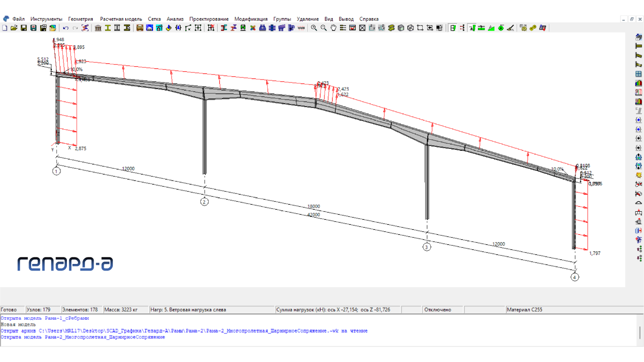The height and width of the screenshot is (362, 644).
Task: Click the undo arrow in the toolbar
Action: pos(66,28)
